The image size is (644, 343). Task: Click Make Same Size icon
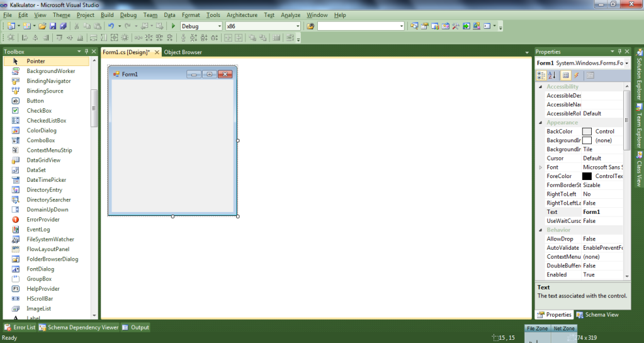[x=114, y=38]
